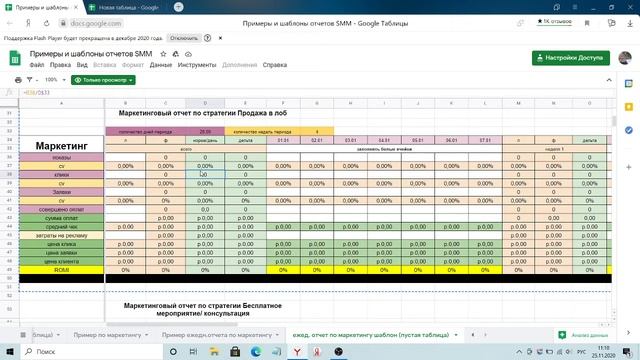The width and height of the screenshot is (640, 360).
Task: Click the plus add-ons icon in side panel
Action: [629, 167]
